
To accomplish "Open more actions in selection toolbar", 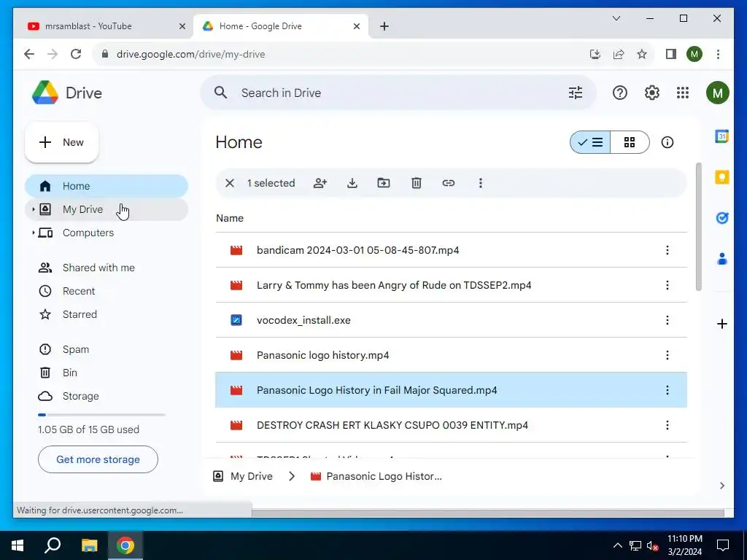I will 480,183.
